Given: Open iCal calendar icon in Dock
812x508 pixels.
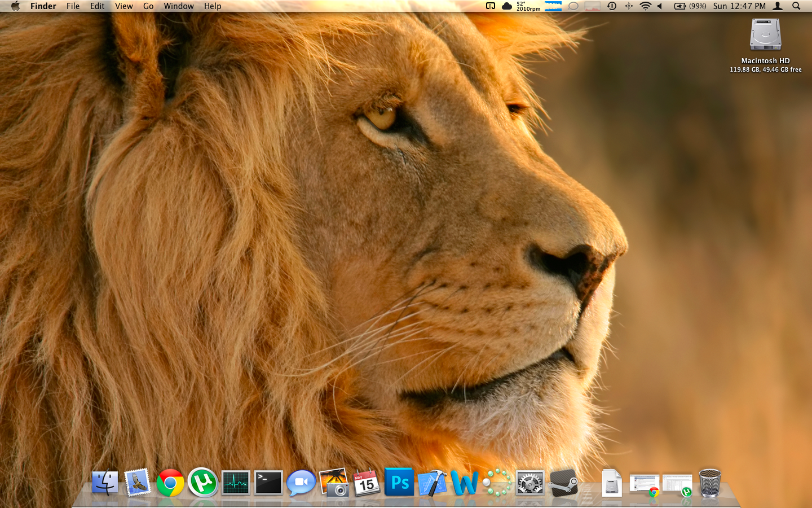Looking at the screenshot, I should pos(367,483).
